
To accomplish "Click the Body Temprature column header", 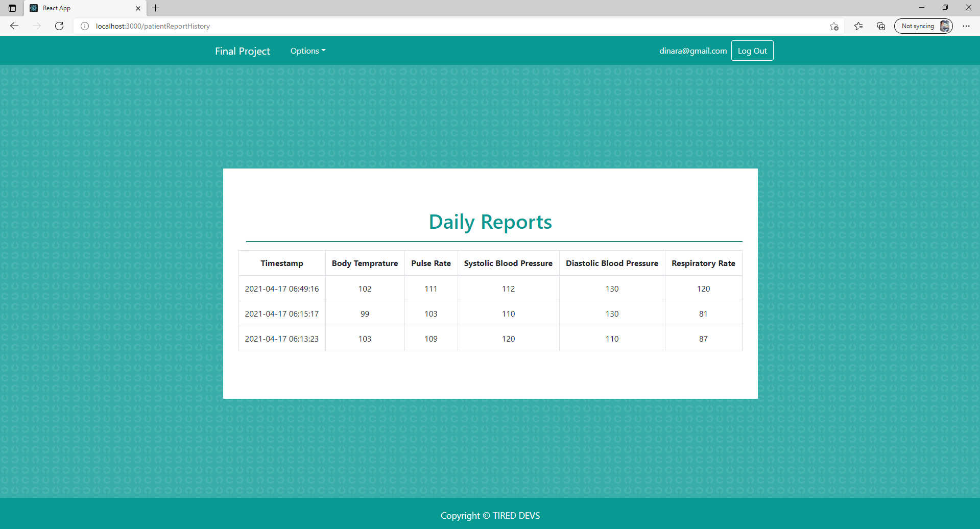I will [x=365, y=263].
